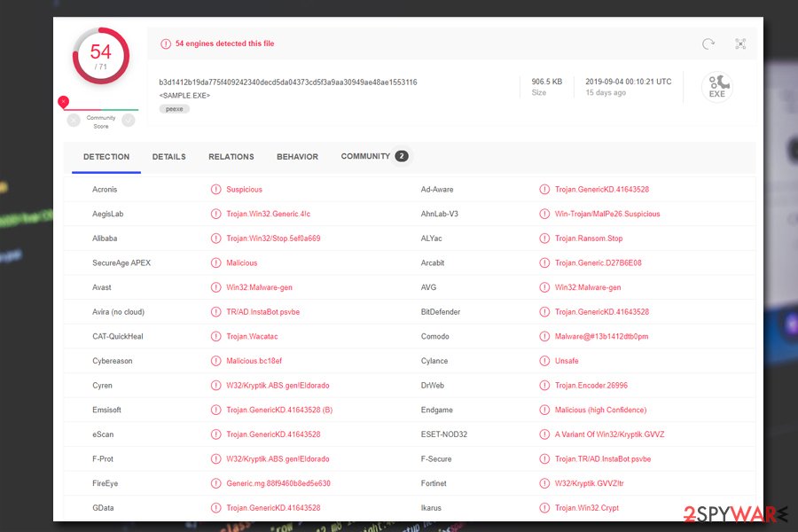Viewport: 798px width, 532px height.
Task: Click the warning icon in Arcabit row
Action: (x=544, y=262)
